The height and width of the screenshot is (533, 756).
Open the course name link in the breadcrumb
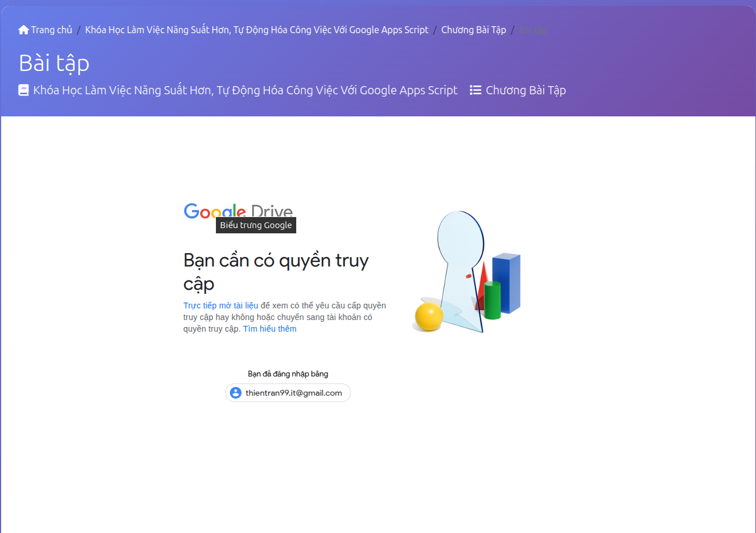[257, 30]
